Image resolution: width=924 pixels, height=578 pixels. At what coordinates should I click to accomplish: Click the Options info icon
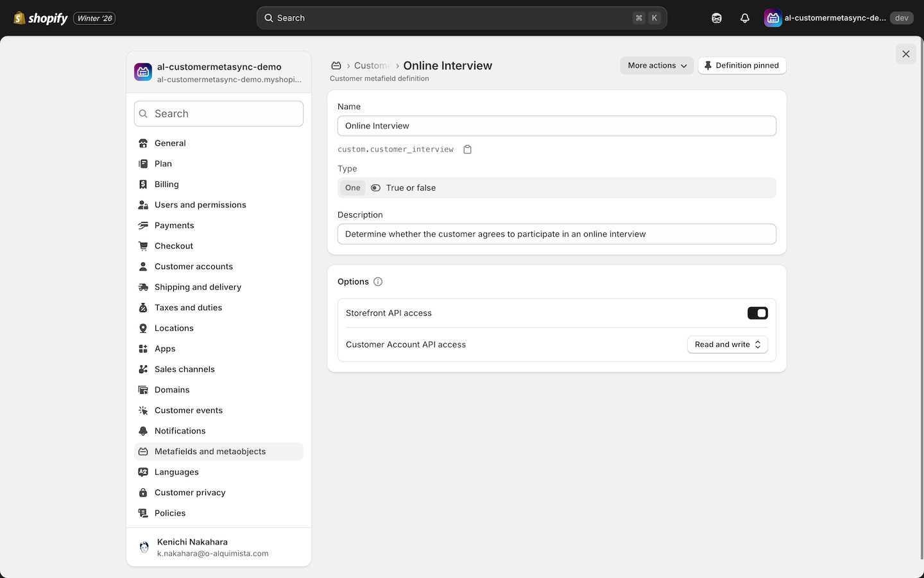click(378, 282)
